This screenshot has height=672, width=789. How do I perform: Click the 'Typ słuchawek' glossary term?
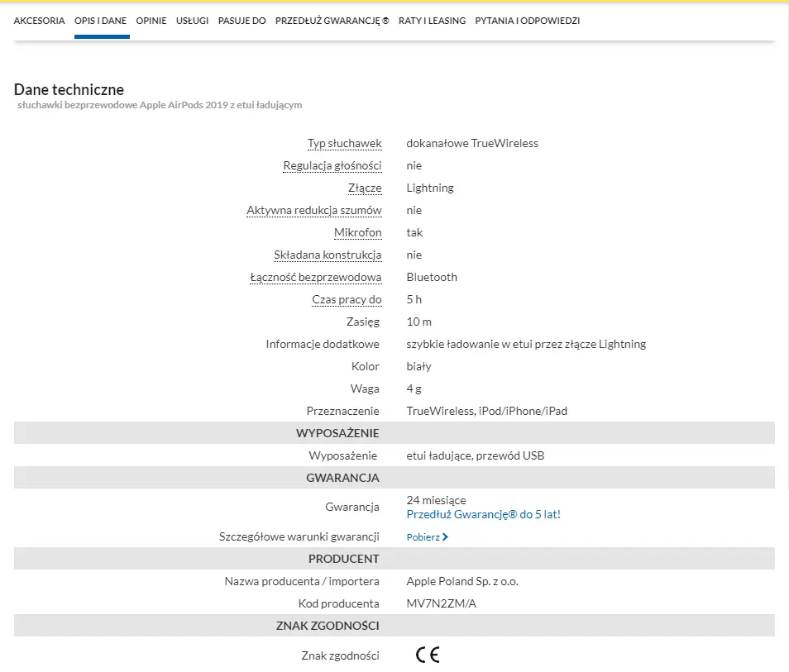345,143
